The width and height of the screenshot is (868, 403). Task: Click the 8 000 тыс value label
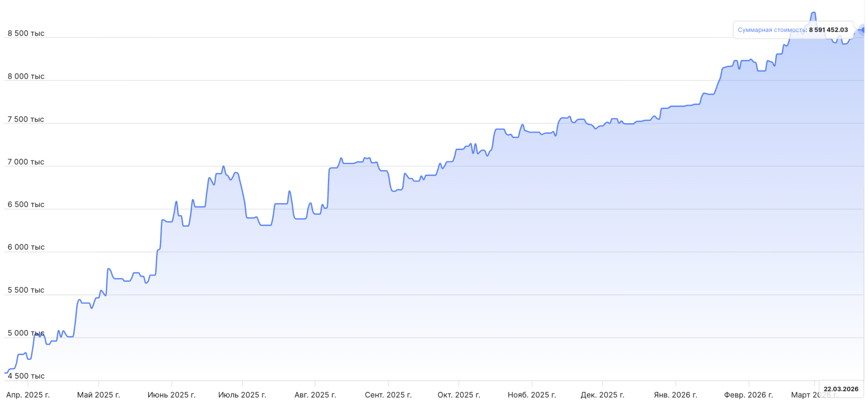26,76
